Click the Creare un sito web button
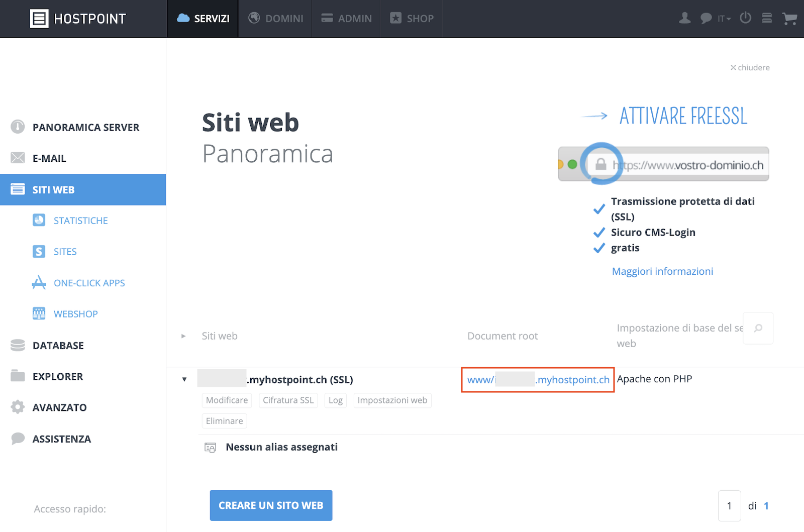This screenshot has height=532, width=804. coord(271,505)
